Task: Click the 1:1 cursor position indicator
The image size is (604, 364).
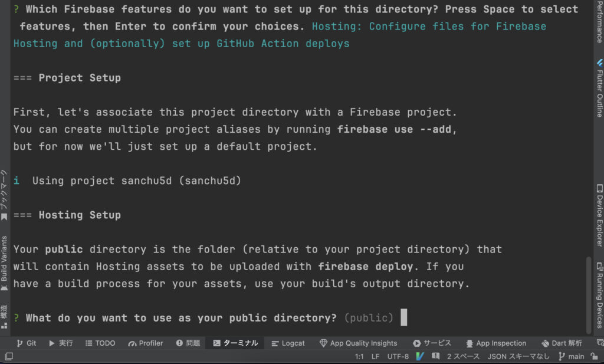Action: [359, 356]
